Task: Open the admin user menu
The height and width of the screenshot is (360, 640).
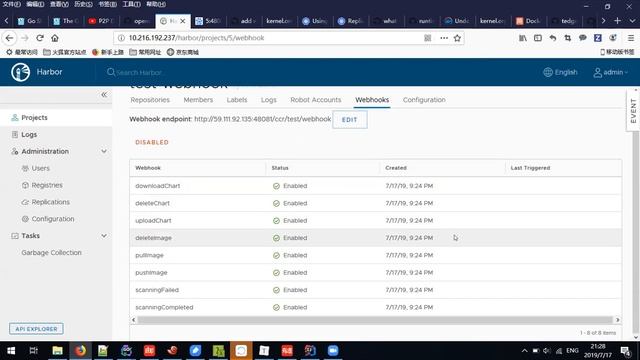Action: (x=610, y=72)
